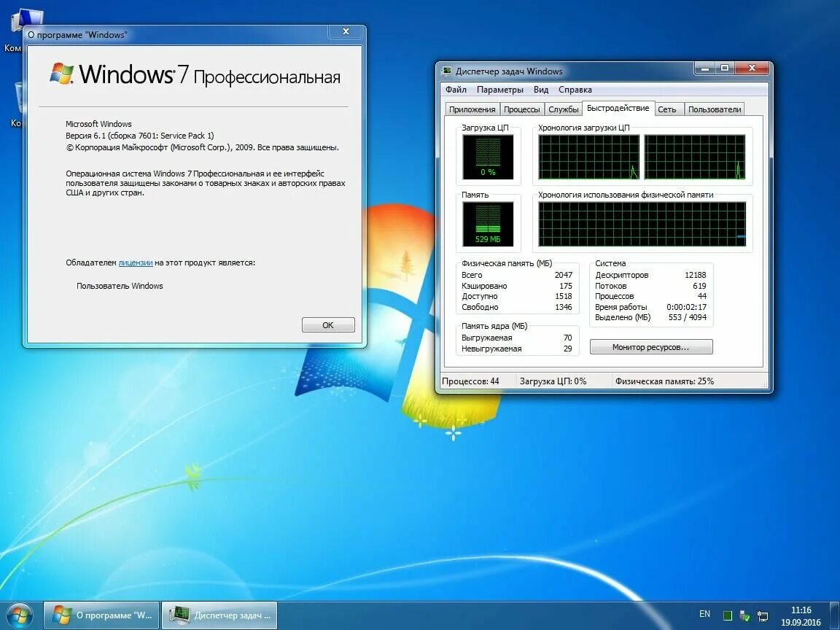Viewport: 840px width, 630px height.
Task: Click the Диспетчер задач taskbar button
Action: 219,615
